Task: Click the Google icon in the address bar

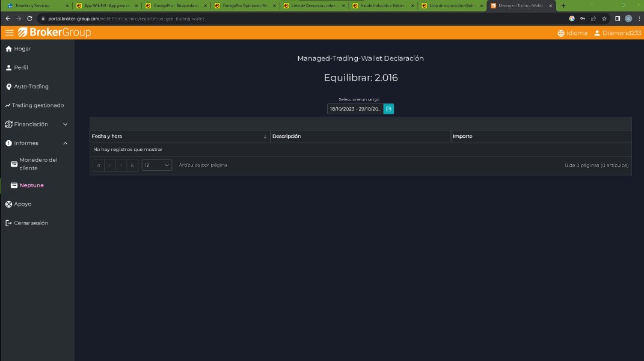Action: click(572, 19)
